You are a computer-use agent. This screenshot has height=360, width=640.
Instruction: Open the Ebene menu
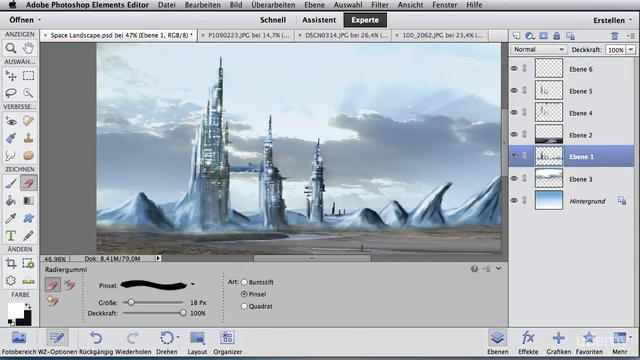315,5
